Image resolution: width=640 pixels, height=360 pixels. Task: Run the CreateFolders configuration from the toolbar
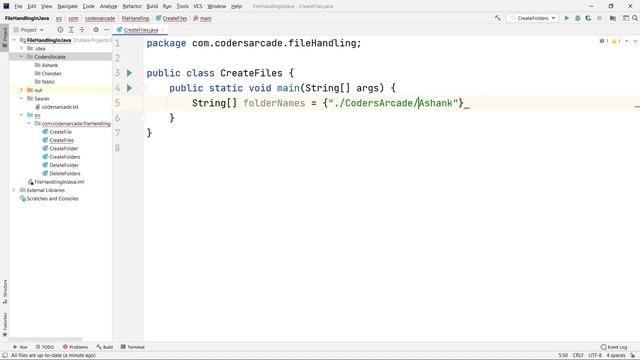pyautogui.click(x=567, y=18)
